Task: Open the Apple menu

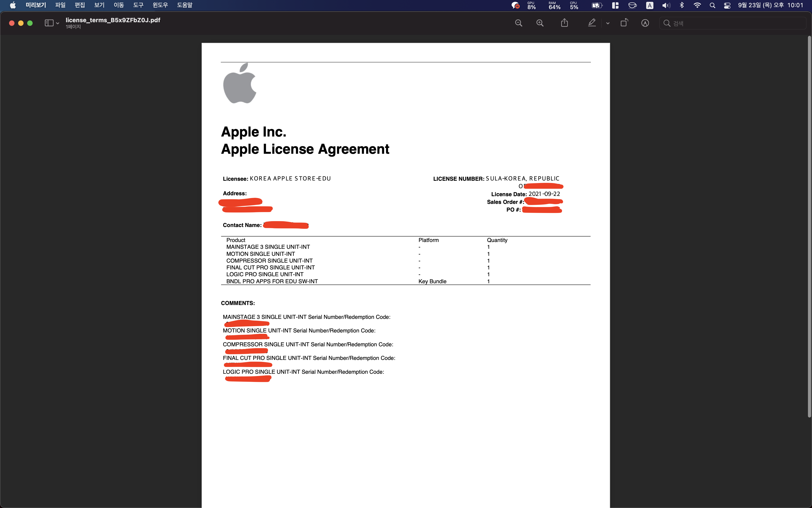Action: [x=13, y=5]
